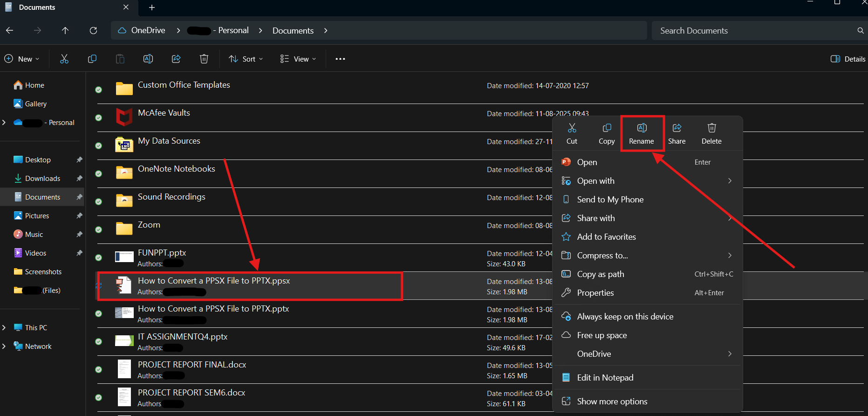Viewport: 868px width, 416px height.
Task: Choose Cut in the context menu
Action: (x=572, y=133)
